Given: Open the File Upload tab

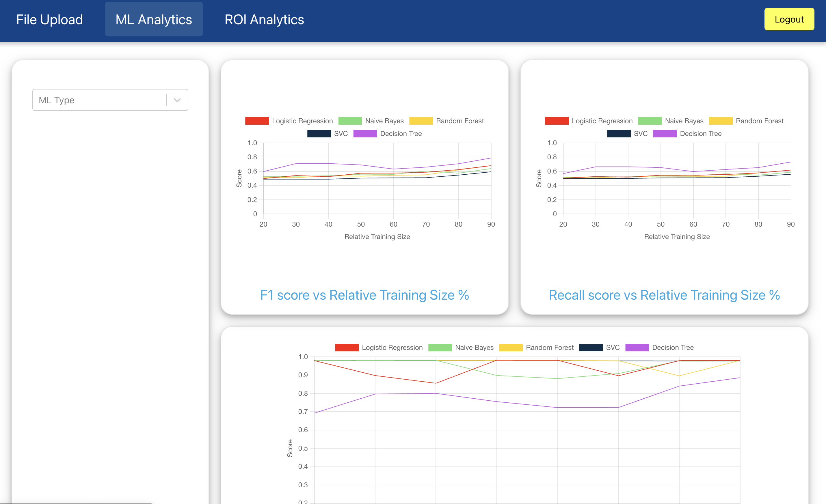Looking at the screenshot, I should coord(50,19).
